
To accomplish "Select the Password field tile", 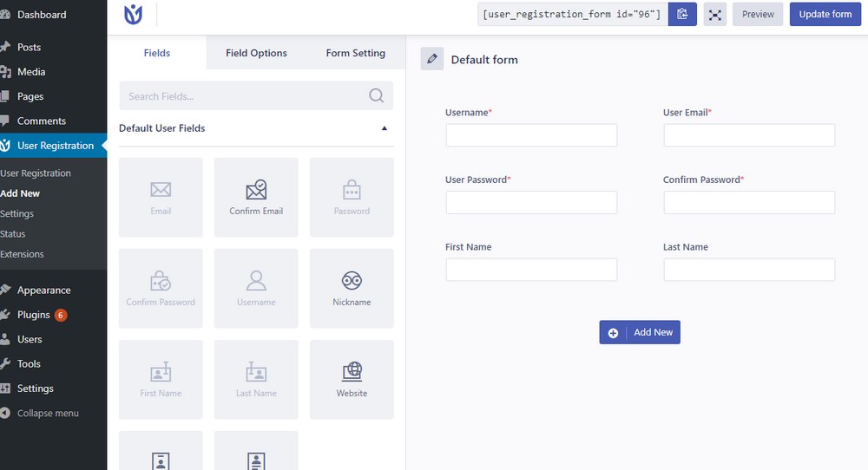I will pyautogui.click(x=352, y=198).
